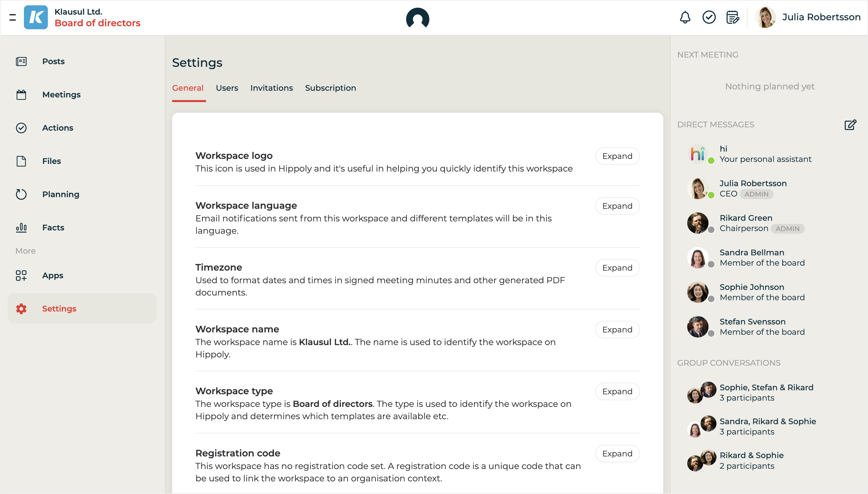Compose a new direct message
The image size is (868, 494).
point(850,125)
